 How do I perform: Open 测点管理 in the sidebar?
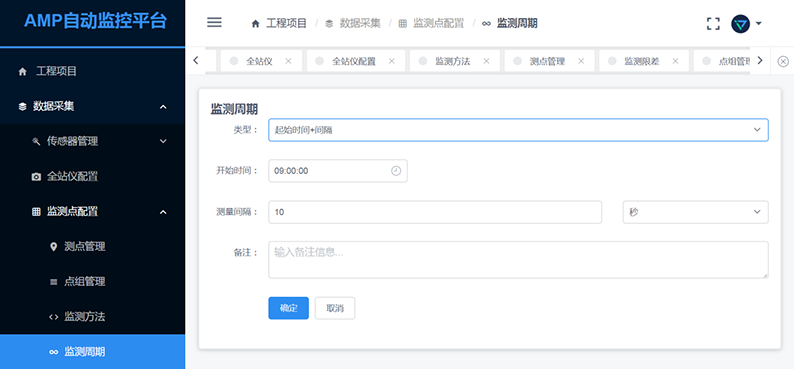click(92, 247)
